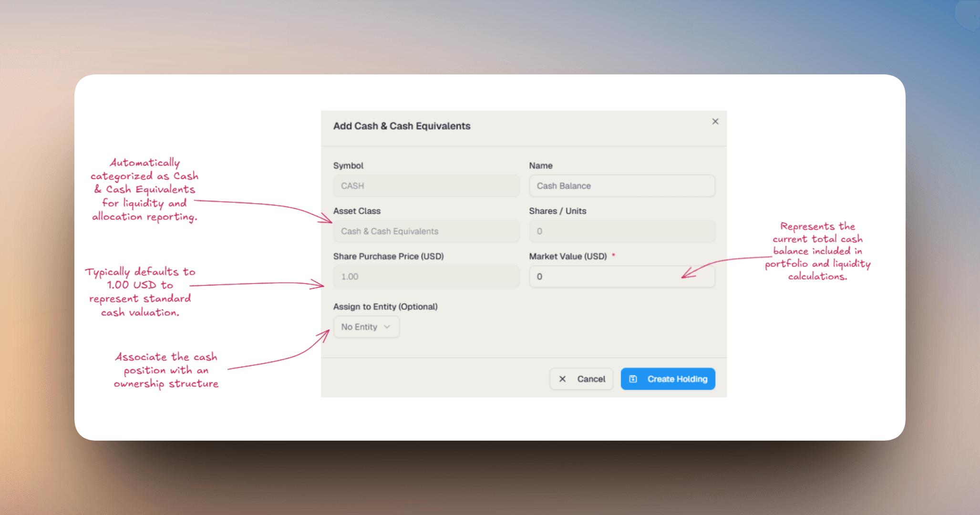Click the Cancel button

click(581, 379)
